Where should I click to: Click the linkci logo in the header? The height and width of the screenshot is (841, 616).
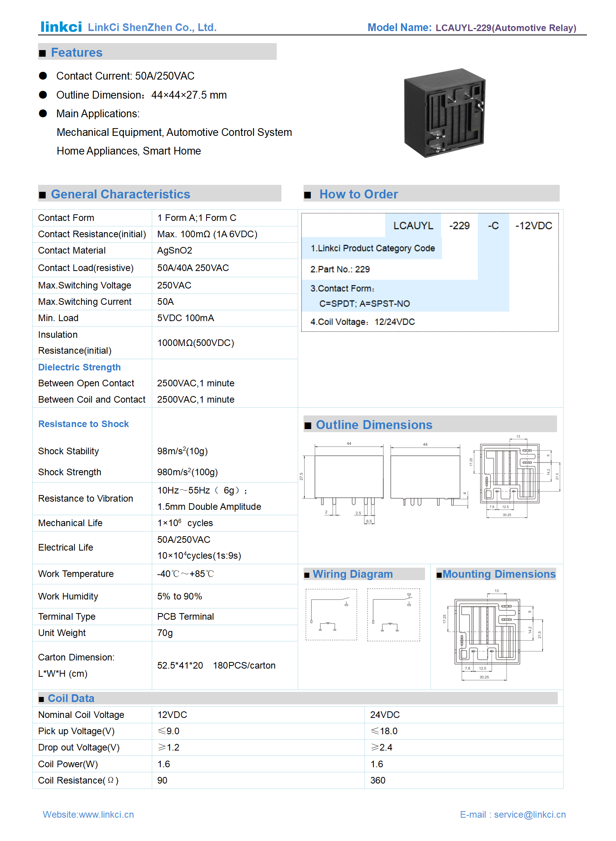tap(61, 27)
